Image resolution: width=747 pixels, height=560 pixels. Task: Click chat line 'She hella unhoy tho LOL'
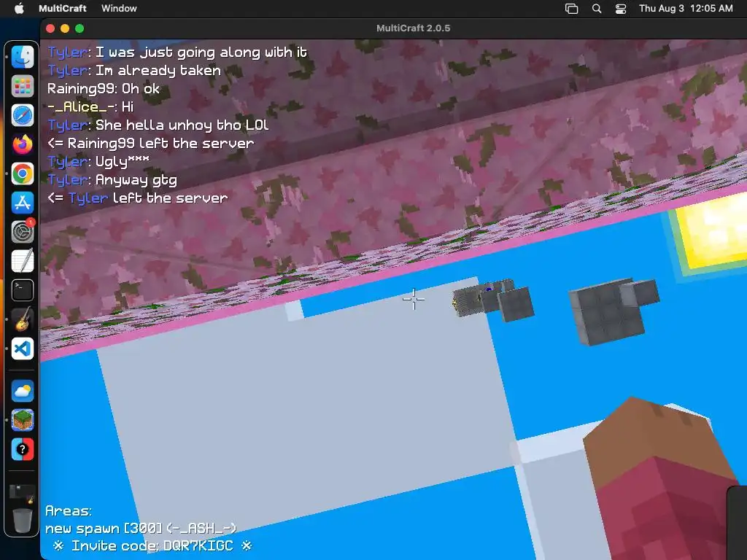coord(182,125)
